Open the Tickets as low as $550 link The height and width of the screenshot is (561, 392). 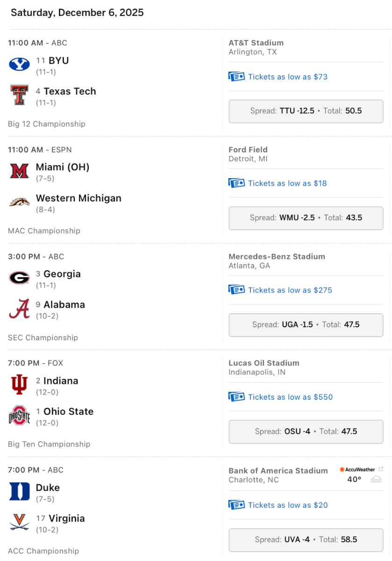(x=290, y=397)
